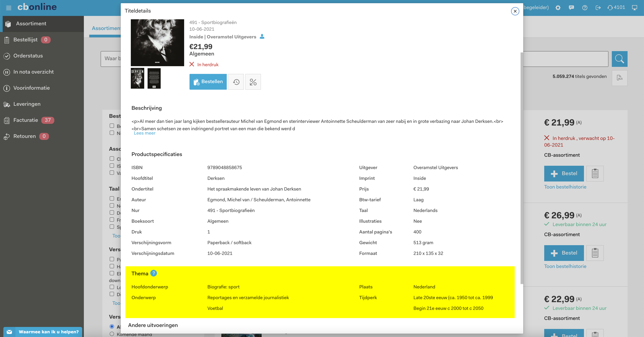This screenshot has width=644, height=337.
Task: Open Toon bestelhistorie under €21,99 title
Action: 565,187
